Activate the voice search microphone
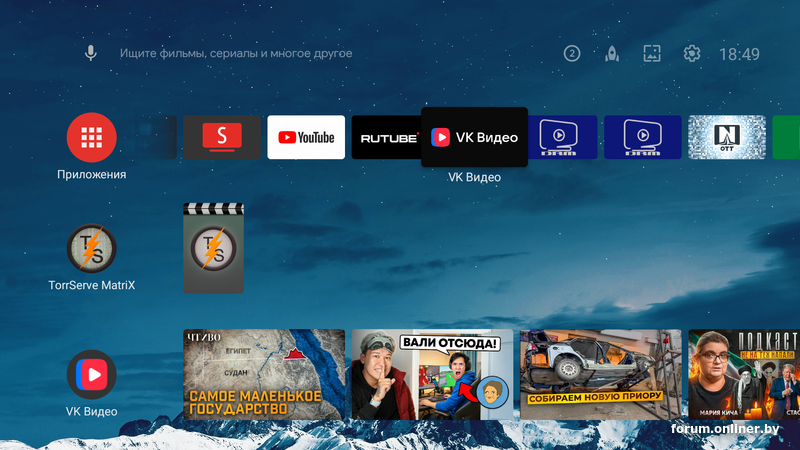 (91, 53)
